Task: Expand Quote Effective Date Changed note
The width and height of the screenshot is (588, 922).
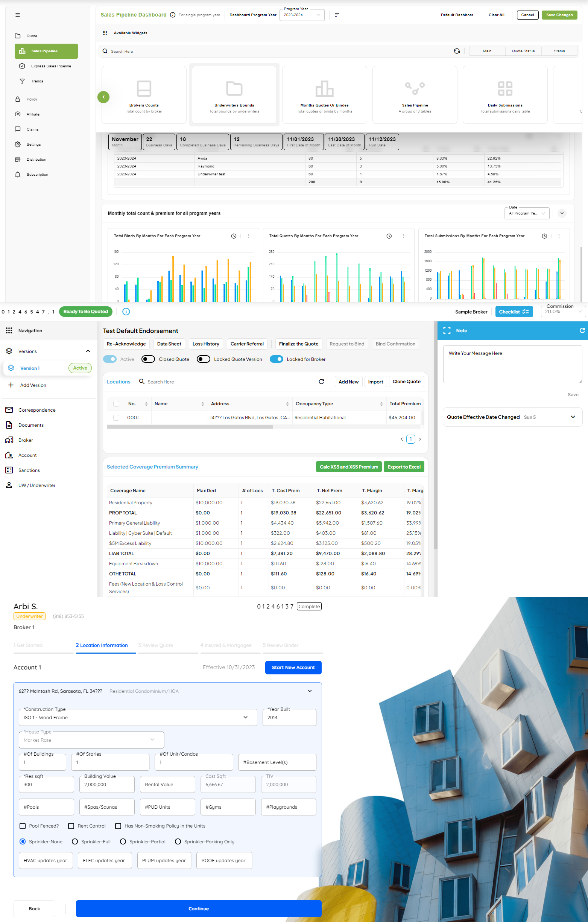Action: [x=573, y=417]
